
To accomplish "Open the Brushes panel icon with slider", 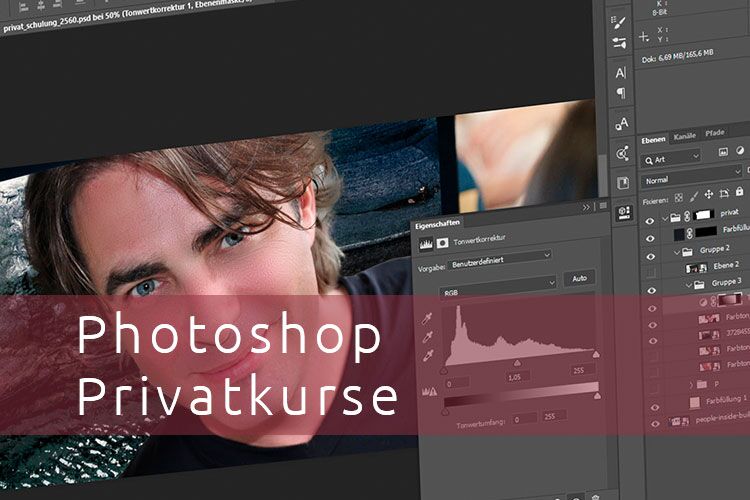I will 619,43.
